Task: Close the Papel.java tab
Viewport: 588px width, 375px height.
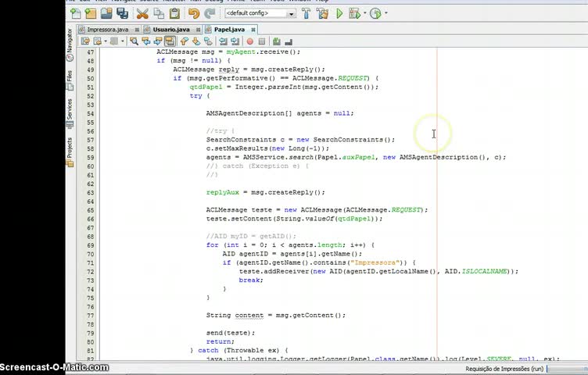Action: tap(253, 30)
